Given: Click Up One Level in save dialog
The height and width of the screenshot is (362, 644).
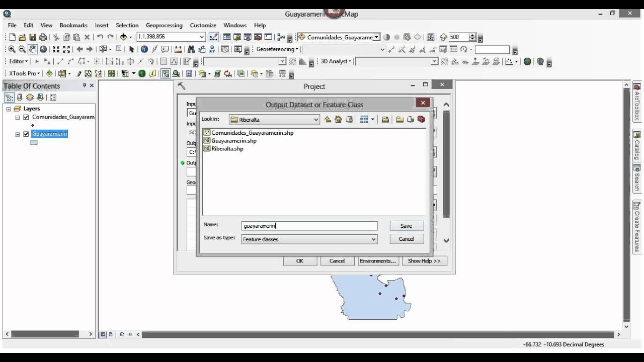Looking at the screenshot, I should pos(328,120).
